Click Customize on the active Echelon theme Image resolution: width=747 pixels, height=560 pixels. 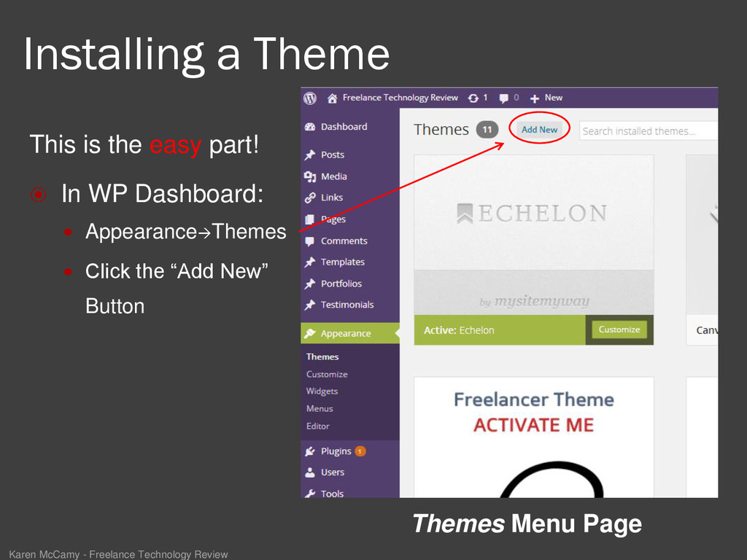(619, 330)
